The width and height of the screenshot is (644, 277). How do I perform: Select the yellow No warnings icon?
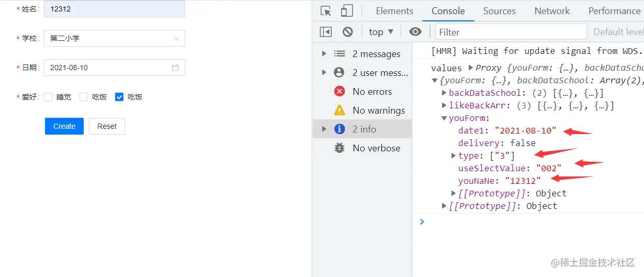pos(340,110)
